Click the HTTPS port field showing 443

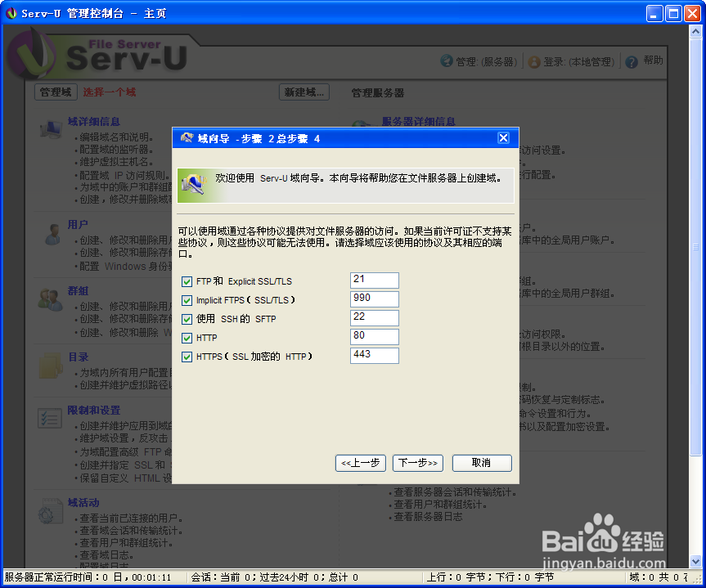tap(374, 355)
